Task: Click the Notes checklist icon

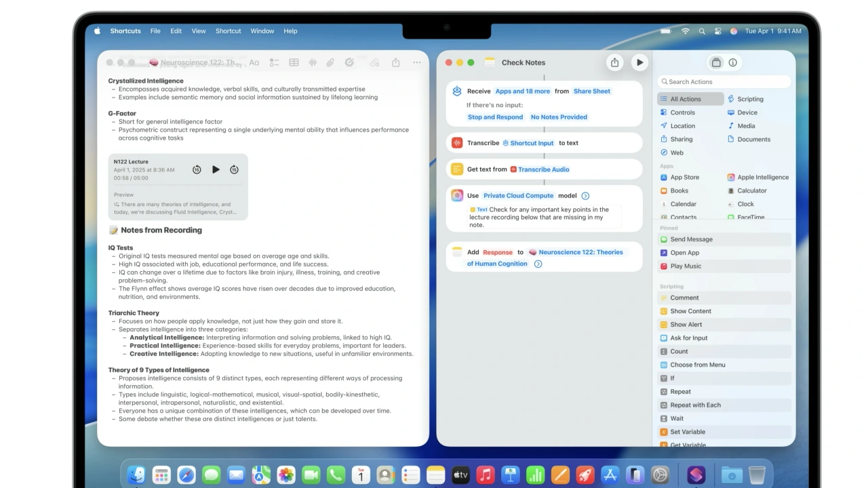Action: click(x=274, y=62)
